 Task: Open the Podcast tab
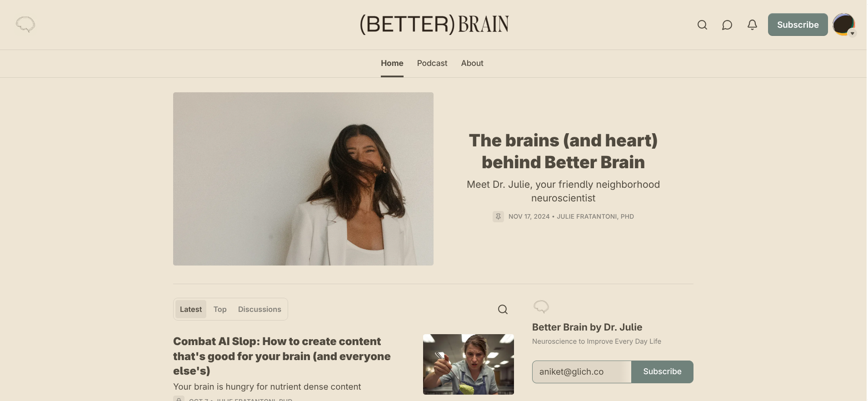point(432,63)
